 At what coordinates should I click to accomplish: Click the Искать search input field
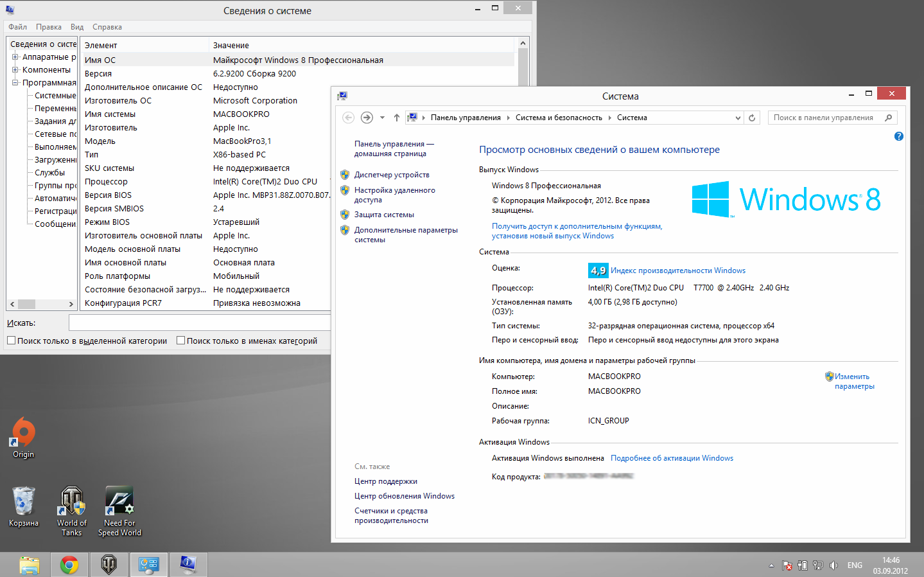(x=199, y=323)
